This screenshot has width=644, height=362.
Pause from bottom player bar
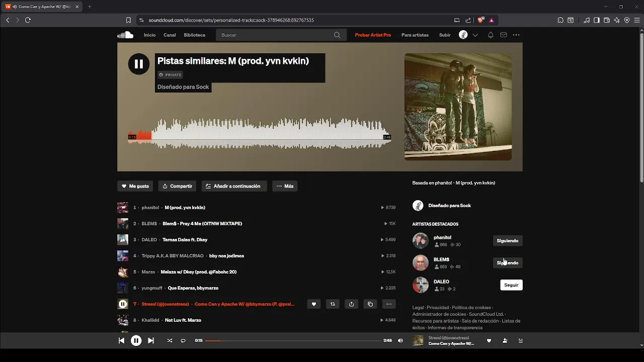coord(136,340)
